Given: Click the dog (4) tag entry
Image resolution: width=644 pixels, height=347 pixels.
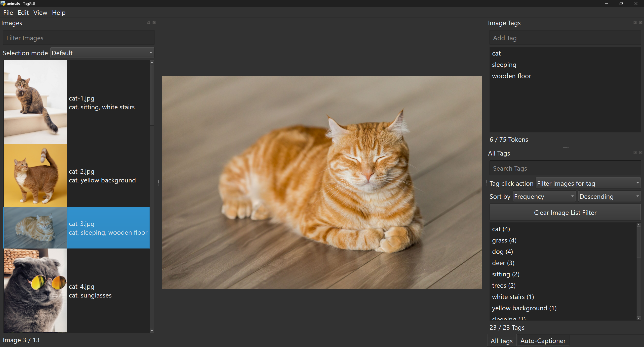Looking at the screenshot, I should [x=502, y=252].
